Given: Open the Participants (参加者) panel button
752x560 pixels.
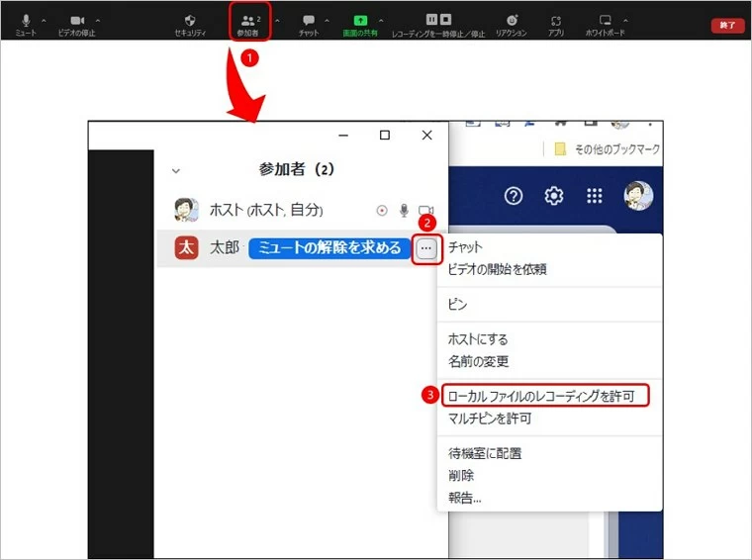Looking at the screenshot, I should [x=250, y=24].
